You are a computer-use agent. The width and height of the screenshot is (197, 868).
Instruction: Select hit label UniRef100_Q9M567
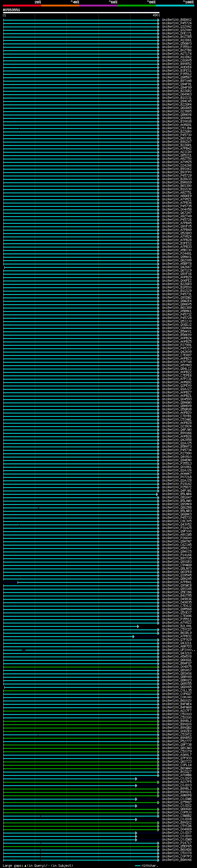click(x=177, y=78)
